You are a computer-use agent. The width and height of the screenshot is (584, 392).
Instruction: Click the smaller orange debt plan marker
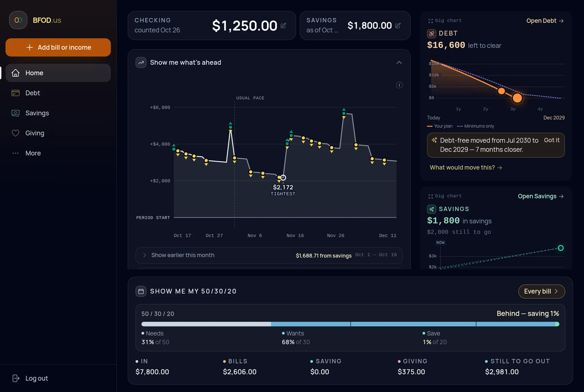click(501, 91)
